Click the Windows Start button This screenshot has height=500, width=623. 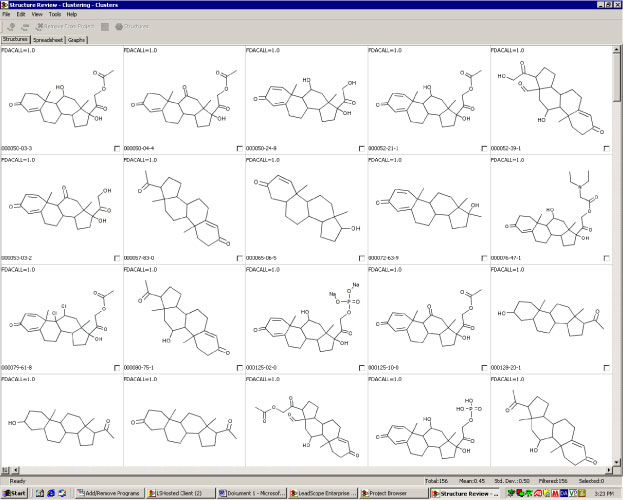[x=15, y=493]
